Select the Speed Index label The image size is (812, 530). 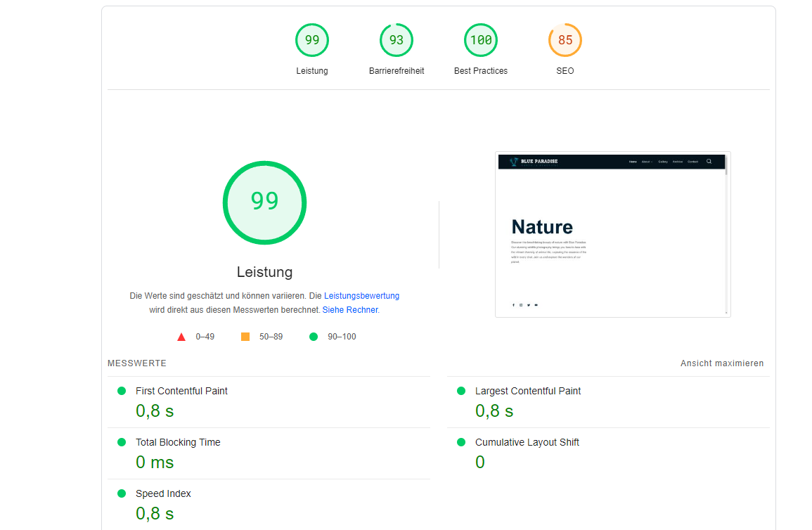pyautogui.click(x=163, y=493)
